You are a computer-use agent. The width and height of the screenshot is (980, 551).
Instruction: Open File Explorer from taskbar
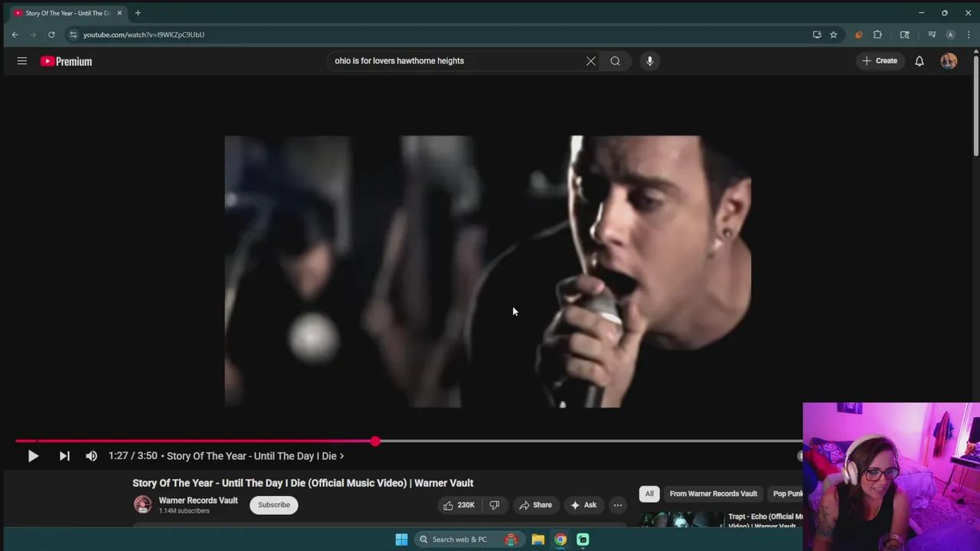pyautogui.click(x=538, y=540)
